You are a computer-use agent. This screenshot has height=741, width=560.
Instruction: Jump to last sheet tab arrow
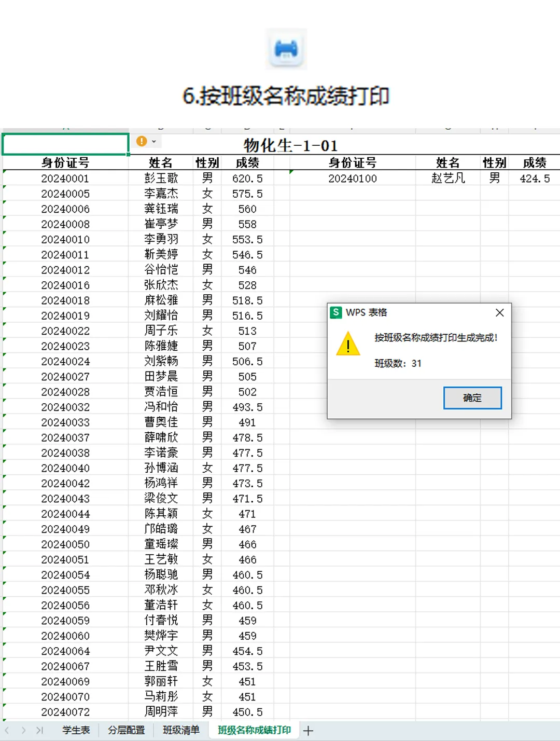pyautogui.click(x=39, y=731)
